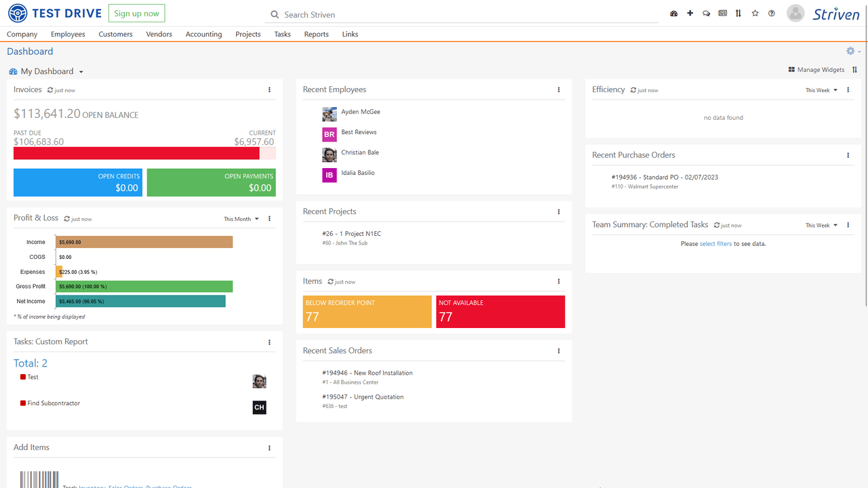Refresh the Items widget
This screenshot has height=488, width=868.
click(x=332, y=281)
